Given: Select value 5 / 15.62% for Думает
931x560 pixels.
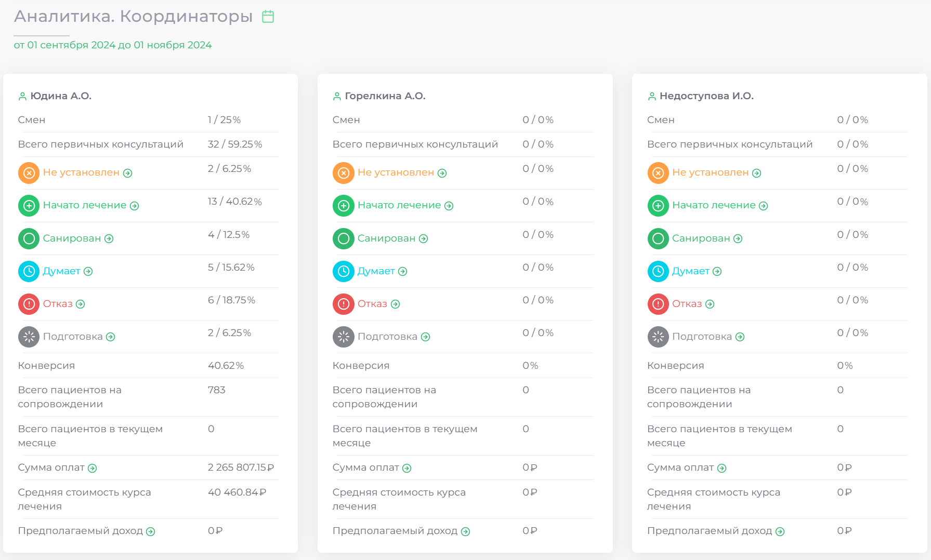Looking at the screenshot, I should (x=231, y=268).
